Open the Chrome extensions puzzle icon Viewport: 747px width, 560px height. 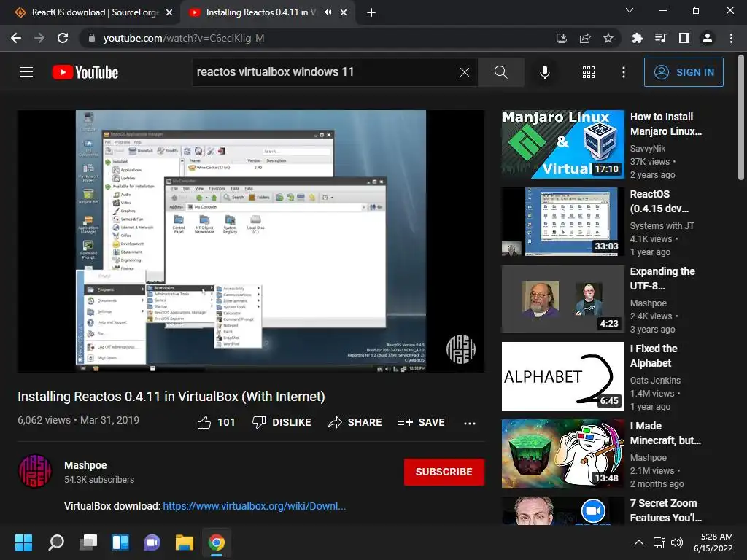tap(637, 38)
